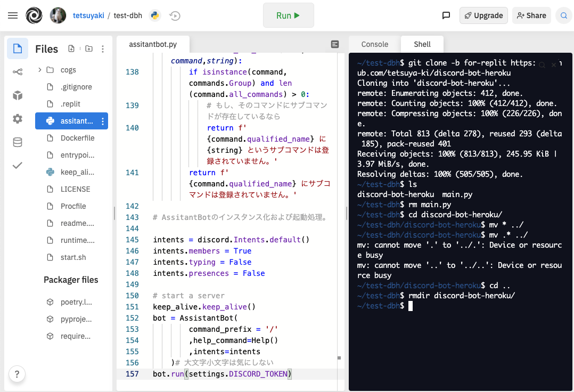Click the keep_alive.keep_alive() code line

[x=204, y=307]
